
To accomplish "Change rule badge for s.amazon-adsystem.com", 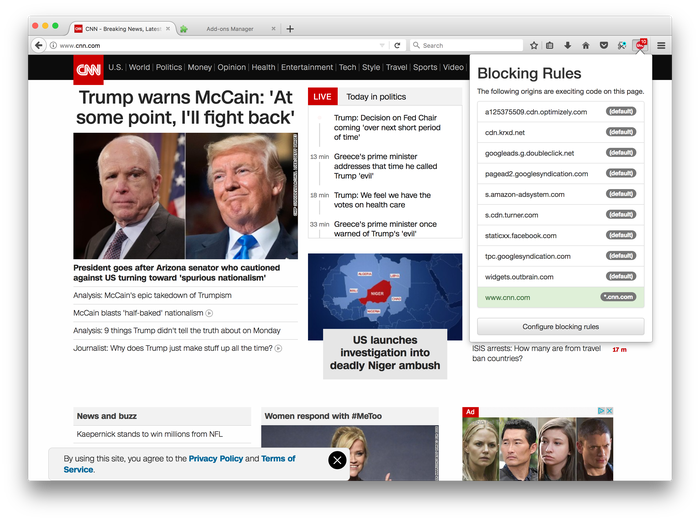I will point(621,193).
